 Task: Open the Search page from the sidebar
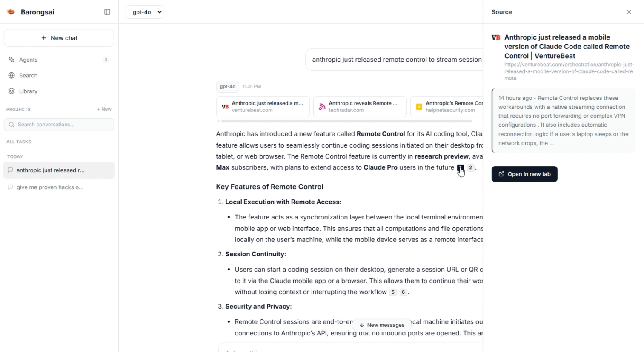(x=59, y=75)
